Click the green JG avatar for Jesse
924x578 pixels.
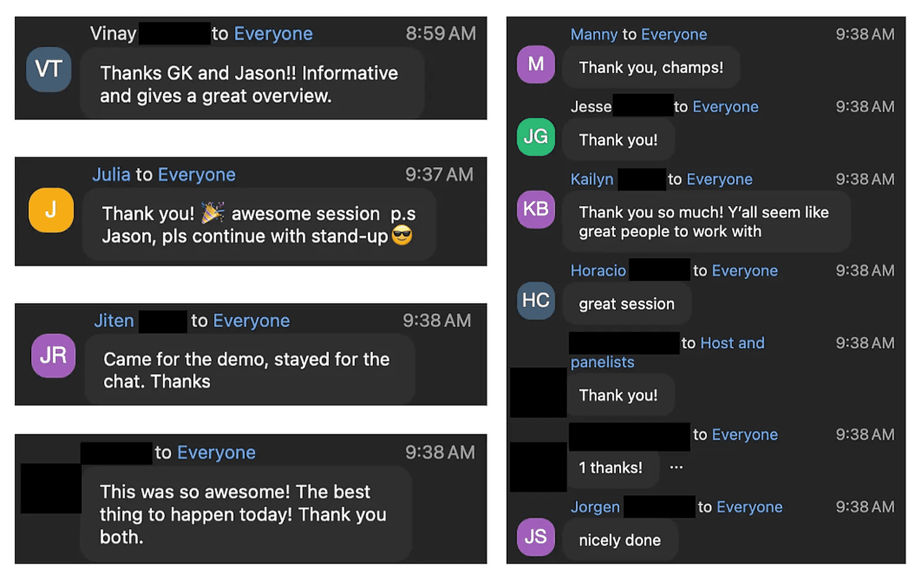(x=535, y=137)
